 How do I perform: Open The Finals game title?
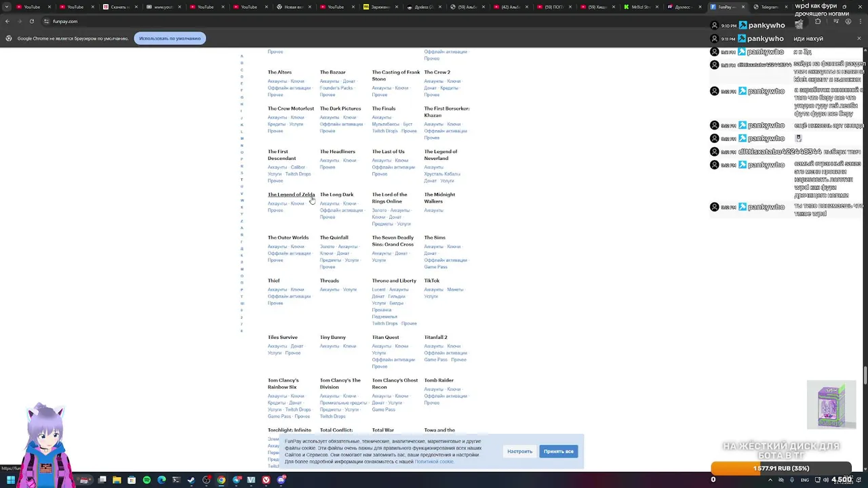(383, 108)
